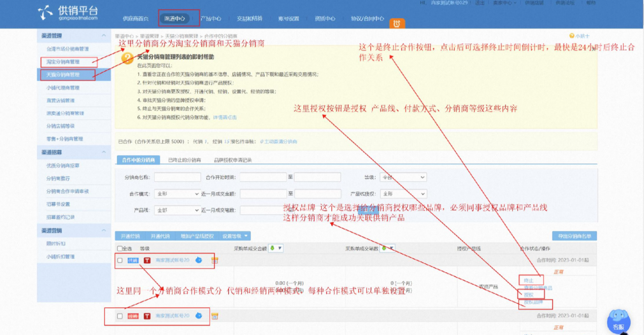This screenshot has height=335, width=644.
Task: Click the 终止 link for first distributor
Action: click(x=529, y=281)
